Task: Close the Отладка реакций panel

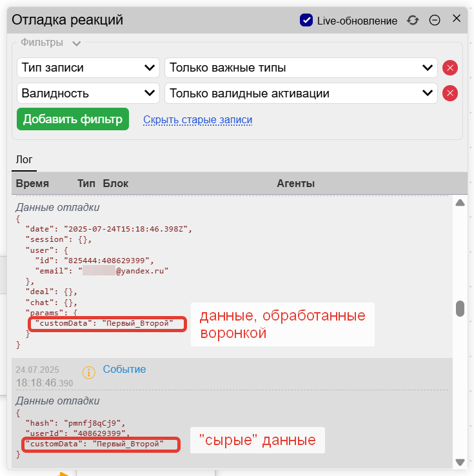Action: click(x=457, y=18)
